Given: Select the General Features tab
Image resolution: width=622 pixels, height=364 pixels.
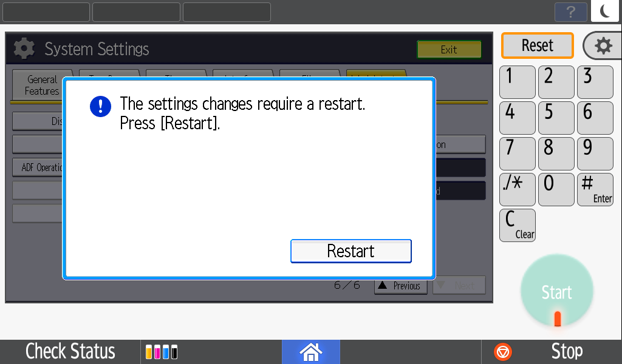Looking at the screenshot, I should [x=42, y=85].
